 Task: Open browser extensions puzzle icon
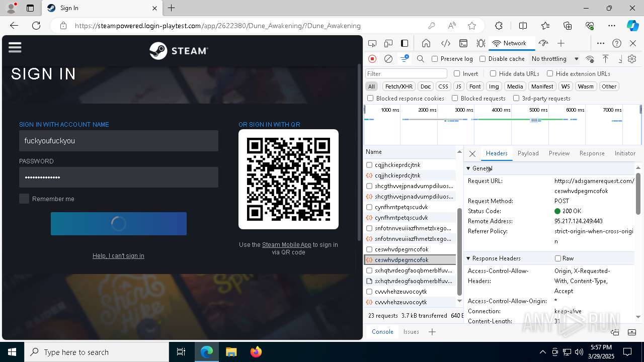tap(499, 26)
